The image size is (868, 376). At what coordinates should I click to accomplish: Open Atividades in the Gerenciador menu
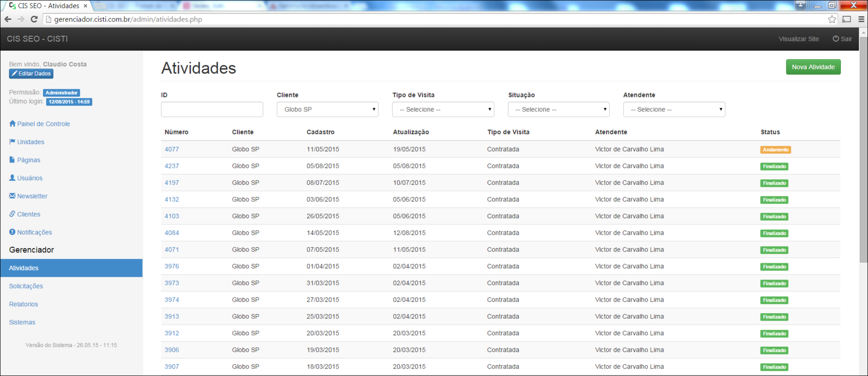click(71, 268)
